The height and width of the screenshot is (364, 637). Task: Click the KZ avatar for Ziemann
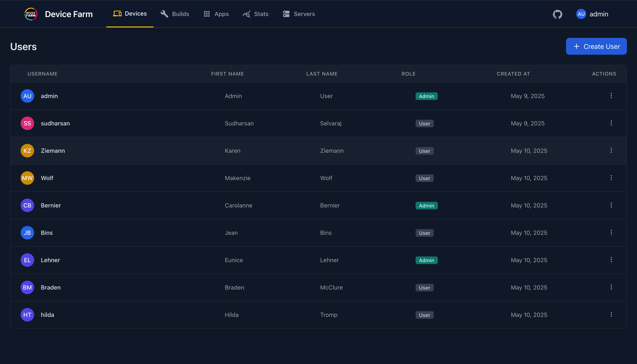[x=27, y=151]
